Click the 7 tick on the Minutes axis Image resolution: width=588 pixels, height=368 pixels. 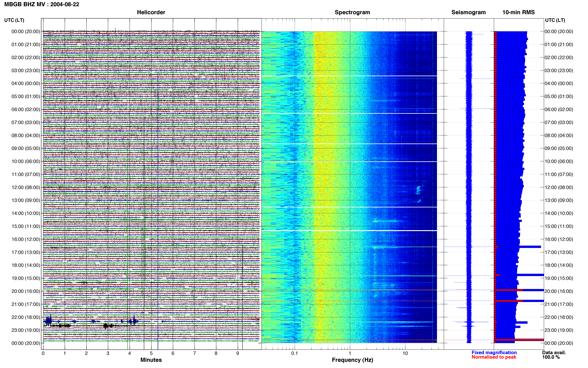[x=195, y=353]
